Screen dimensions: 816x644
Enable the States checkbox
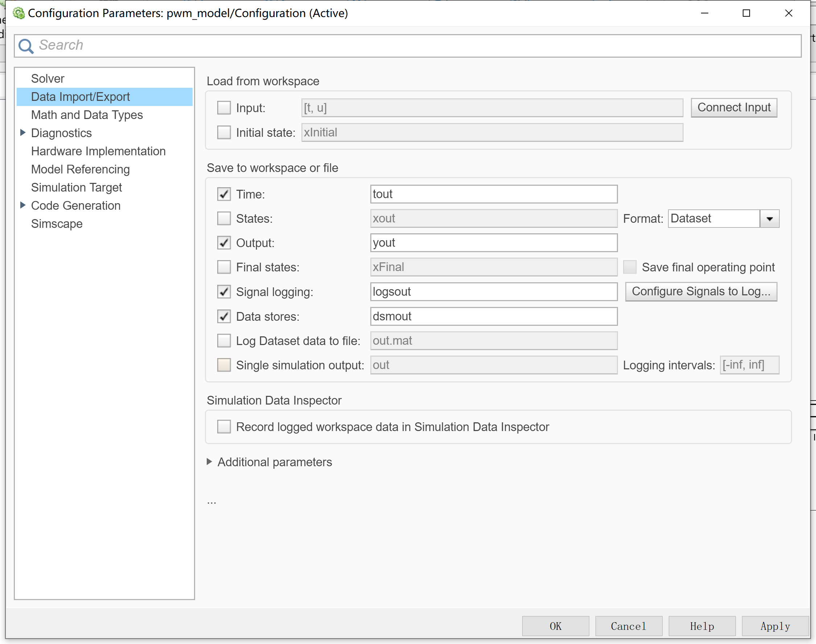224,218
